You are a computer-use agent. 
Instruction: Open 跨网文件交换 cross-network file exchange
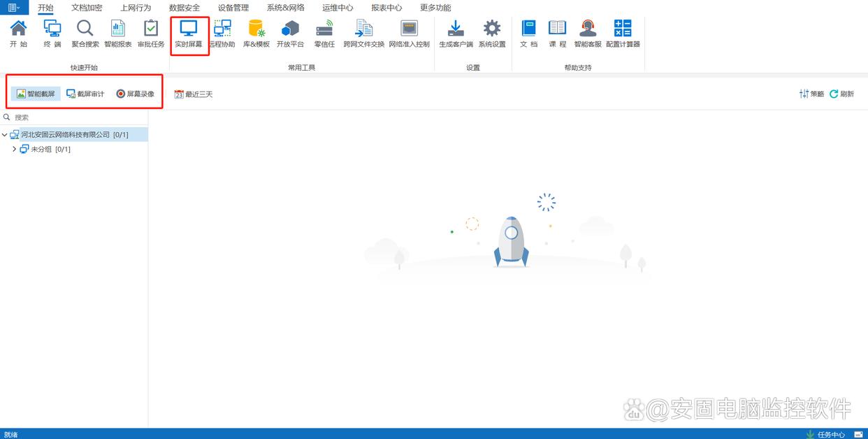click(364, 34)
